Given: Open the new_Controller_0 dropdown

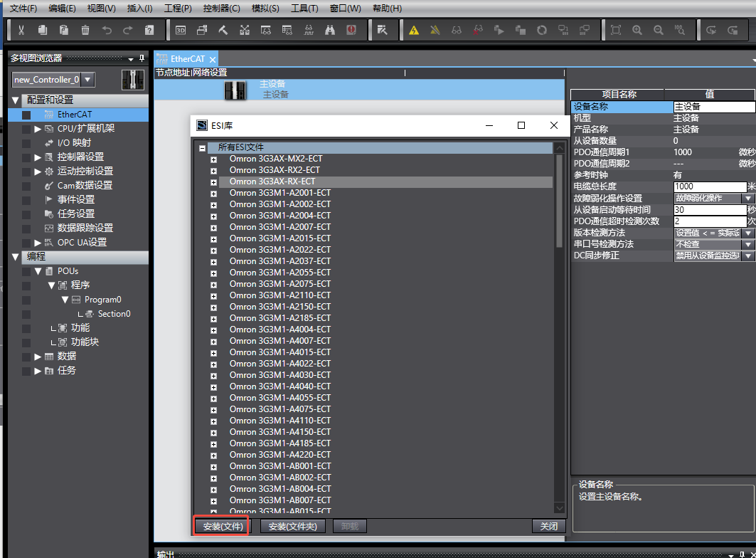Looking at the screenshot, I should [x=89, y=80].
